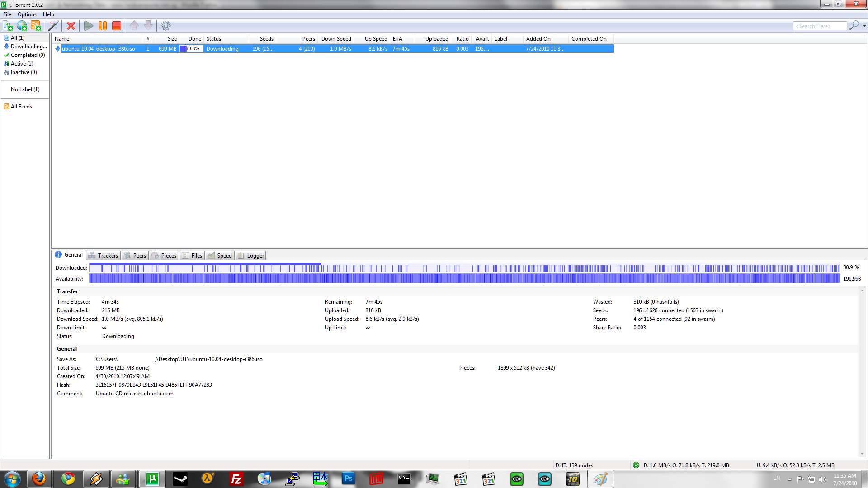868x488 pixels.
Task: Click the DHT: 139 nodes status entry
Action: [574, 465]
